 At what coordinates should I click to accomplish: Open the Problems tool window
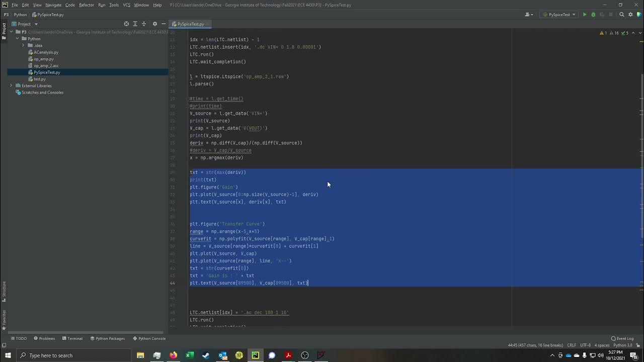click(x=44, y=338)
